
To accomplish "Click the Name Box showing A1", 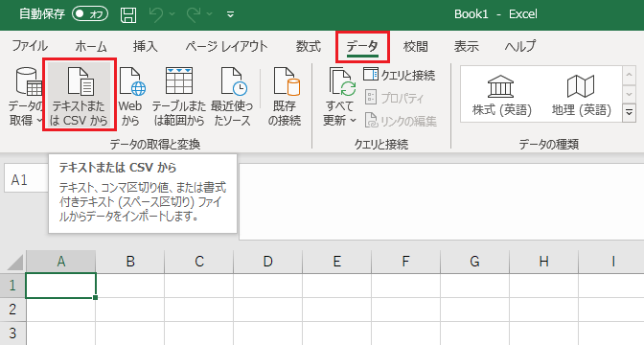I will (x=26, y=180).
